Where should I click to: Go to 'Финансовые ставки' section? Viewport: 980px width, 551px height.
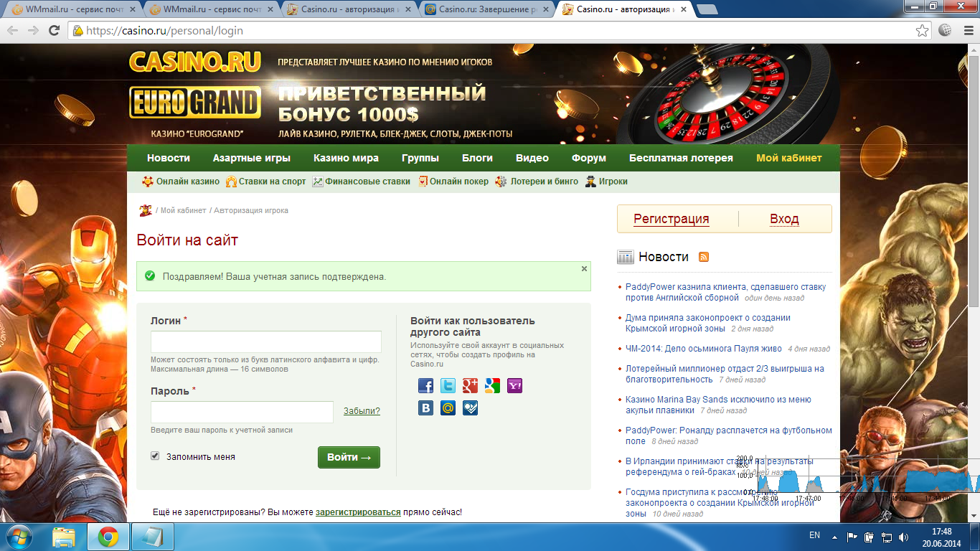tap(361, 182)
